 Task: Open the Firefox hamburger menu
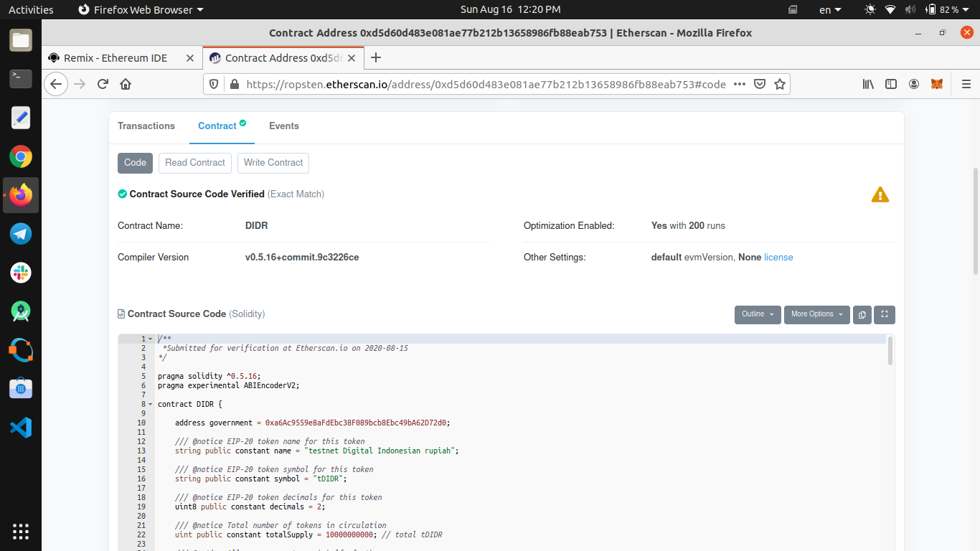[966, 84]
